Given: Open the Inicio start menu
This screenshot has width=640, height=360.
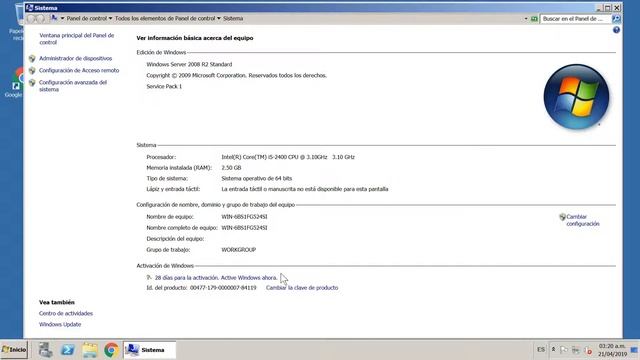Looking at the screenshot, I should point(14,350).
